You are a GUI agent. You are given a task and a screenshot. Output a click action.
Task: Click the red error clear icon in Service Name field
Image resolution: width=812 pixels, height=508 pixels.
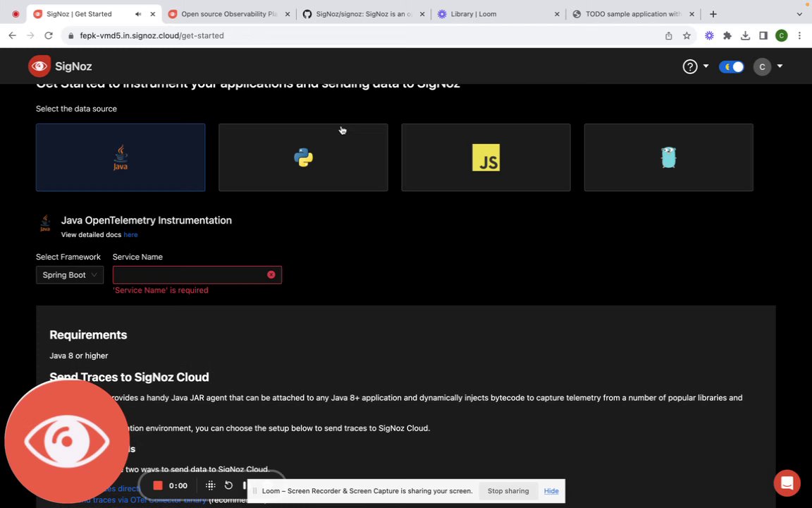[x=271, y=274]
